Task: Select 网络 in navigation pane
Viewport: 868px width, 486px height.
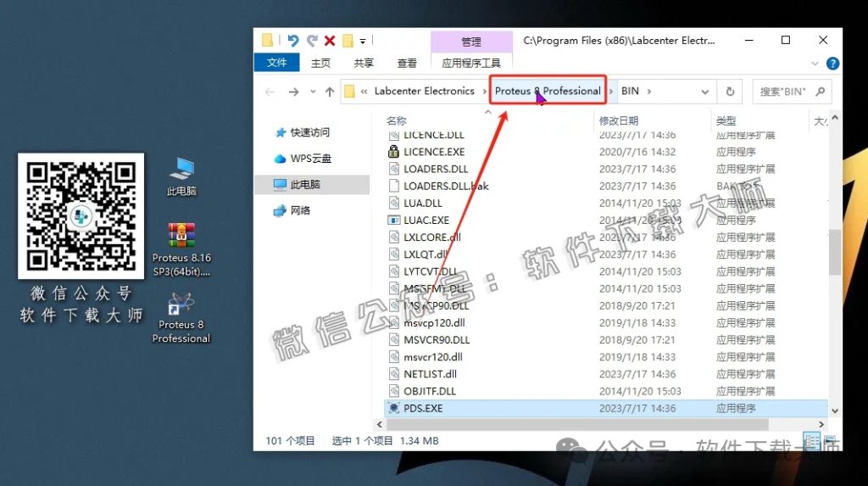Action: [300, 210]
